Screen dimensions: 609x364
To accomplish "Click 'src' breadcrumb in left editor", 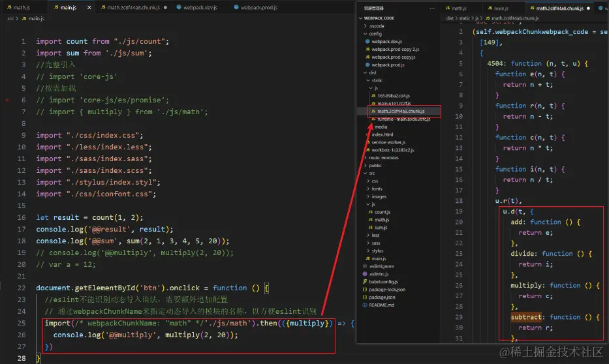I will point(10,18).
